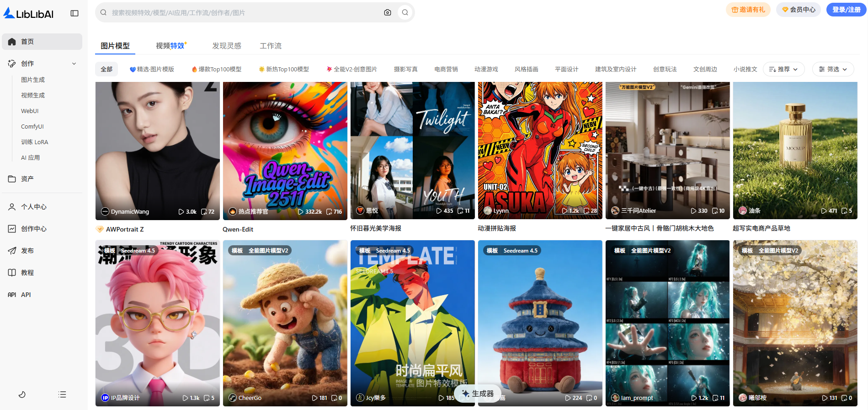Click the list menu icon at sidebar bottom
The height and width of the screenshot is (410, 868).
[62, 394]
